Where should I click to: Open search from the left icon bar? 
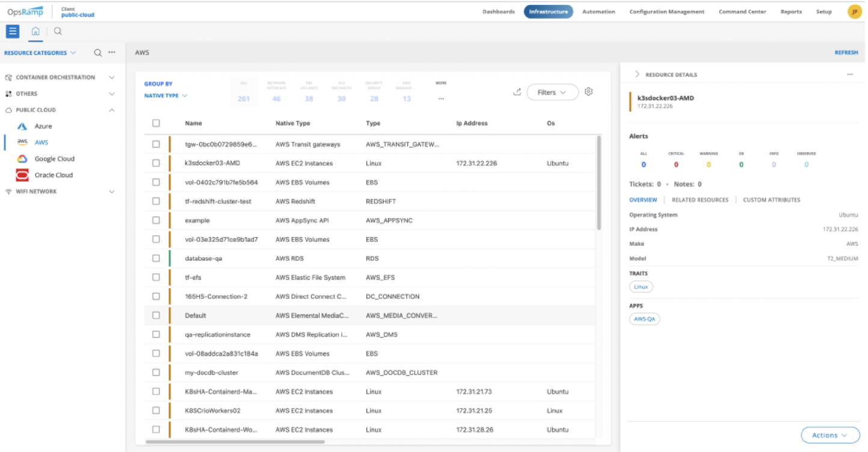57,31
